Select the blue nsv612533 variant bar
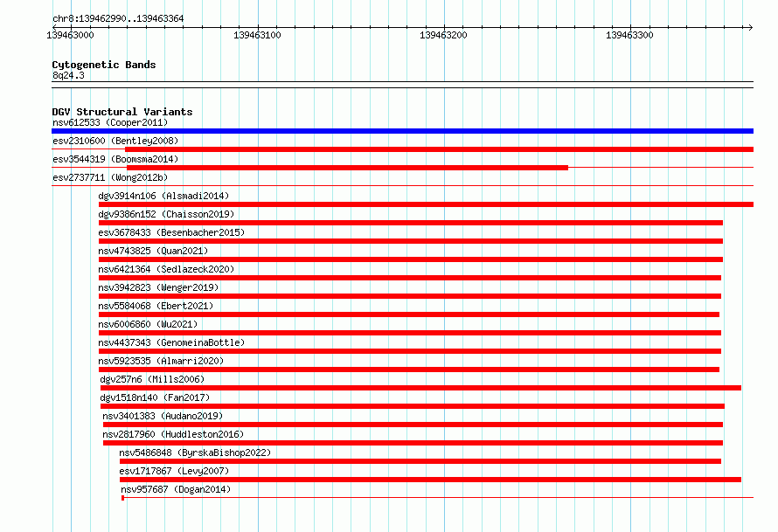Viewport: 778px width, 532px height. coord(402,131)
